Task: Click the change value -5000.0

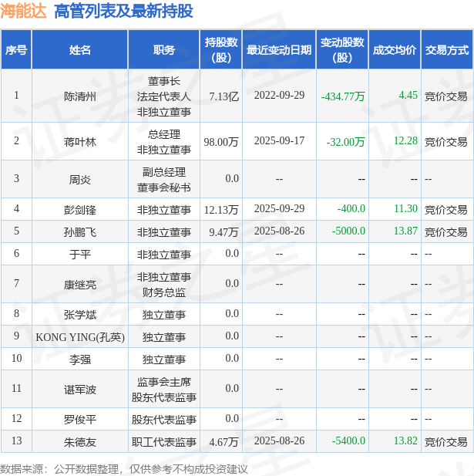Action: (348, 231)
